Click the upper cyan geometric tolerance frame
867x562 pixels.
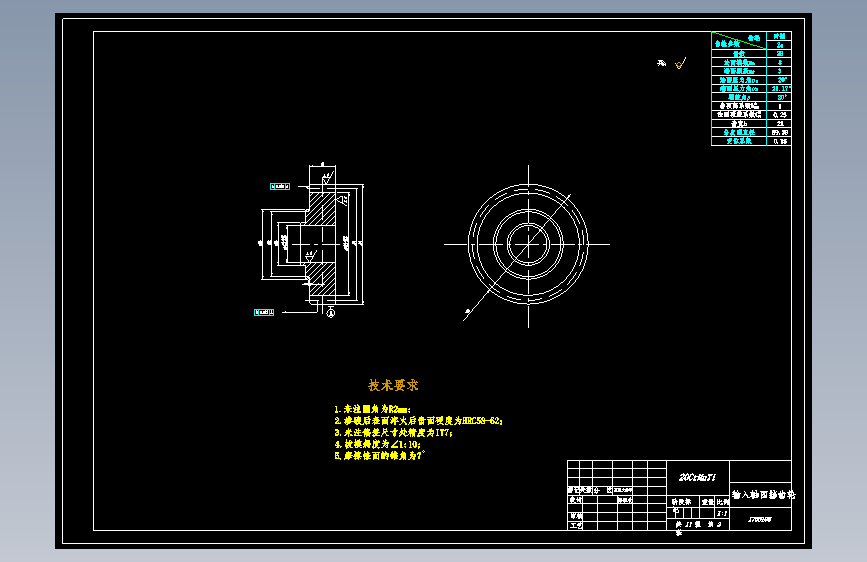(280, 186)
